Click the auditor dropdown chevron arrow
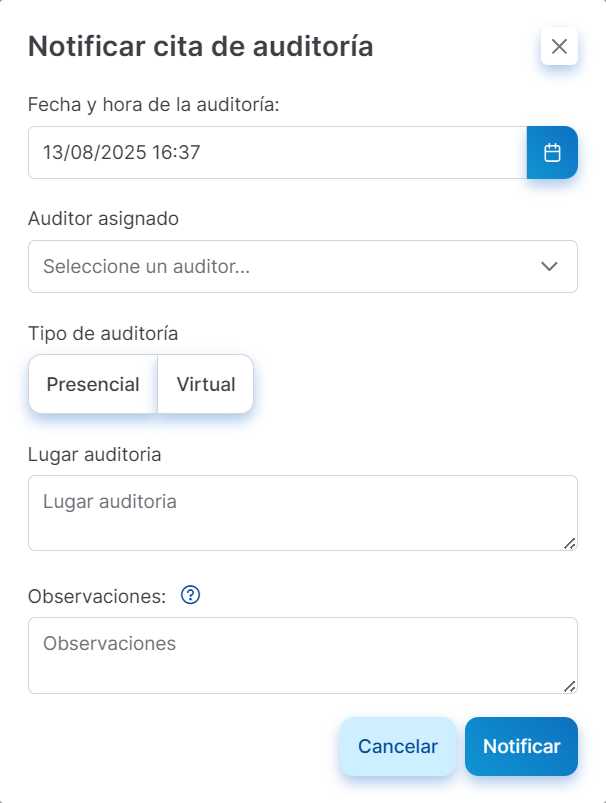The image size is (606, 803). click(549, 267)
